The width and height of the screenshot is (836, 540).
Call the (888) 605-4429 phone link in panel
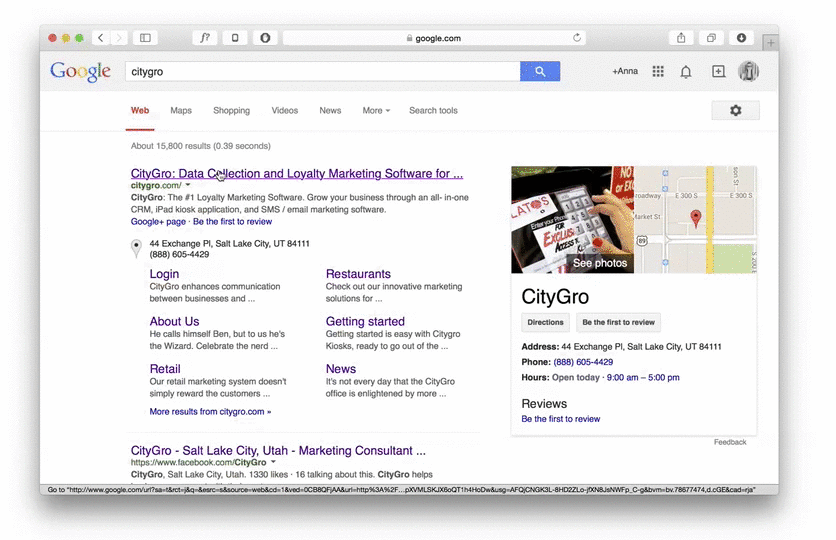583,362
